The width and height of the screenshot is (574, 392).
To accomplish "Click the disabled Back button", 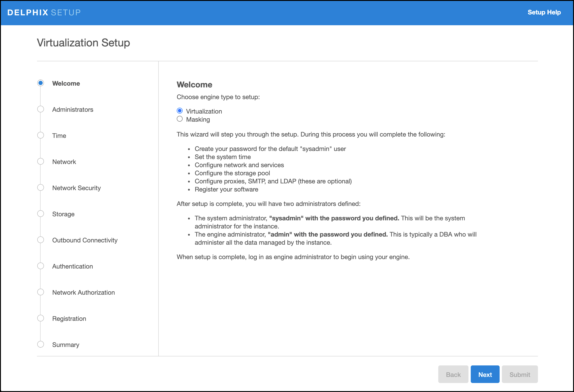I will 453,374.
